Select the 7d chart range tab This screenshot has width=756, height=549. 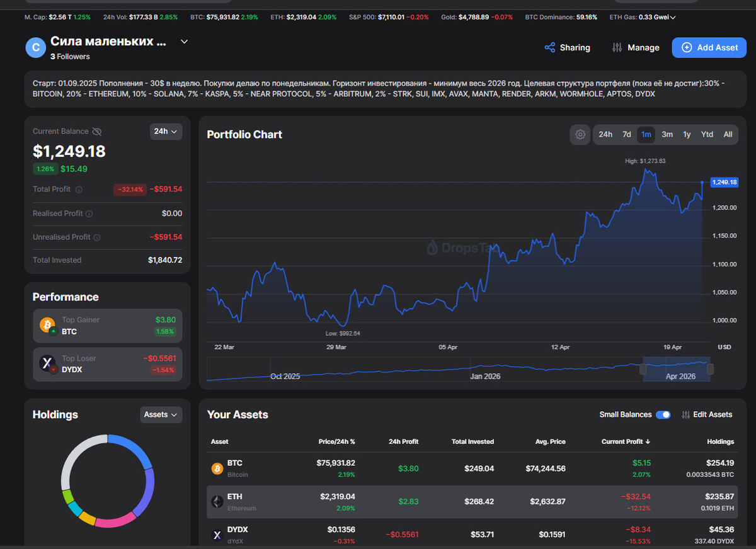pos(627,135)
